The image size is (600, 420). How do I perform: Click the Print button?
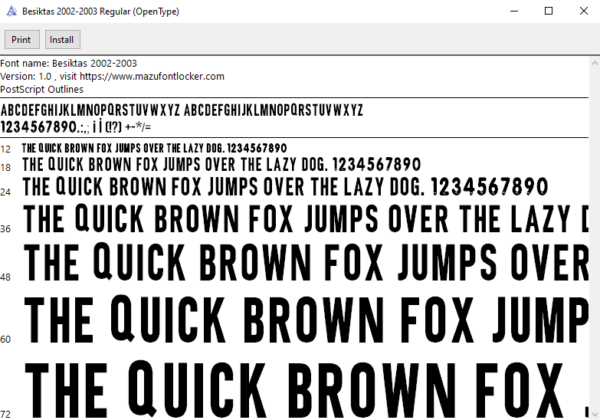click(22, 40)
